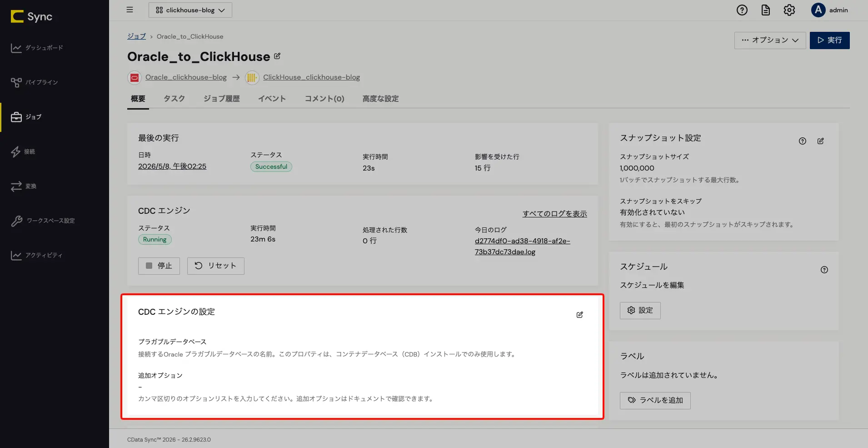
Task: Stop the CDC engine with 停止
Action: pos(159,266)
